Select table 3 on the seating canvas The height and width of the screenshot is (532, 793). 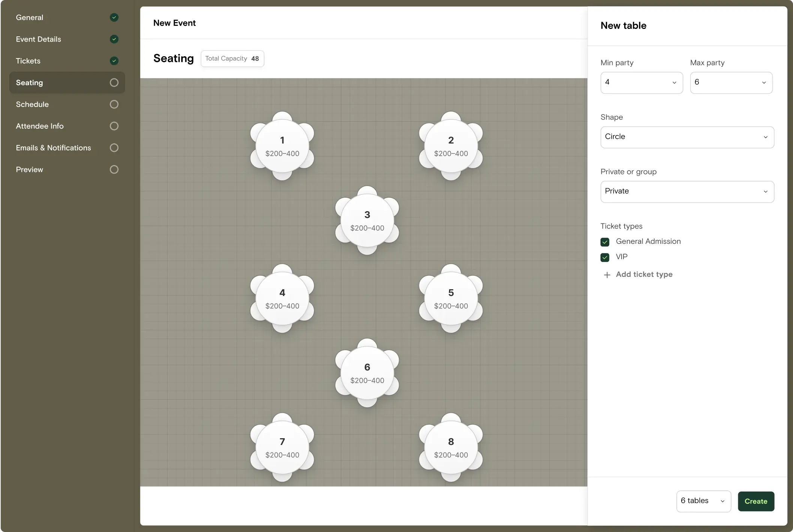click(367, 220)
